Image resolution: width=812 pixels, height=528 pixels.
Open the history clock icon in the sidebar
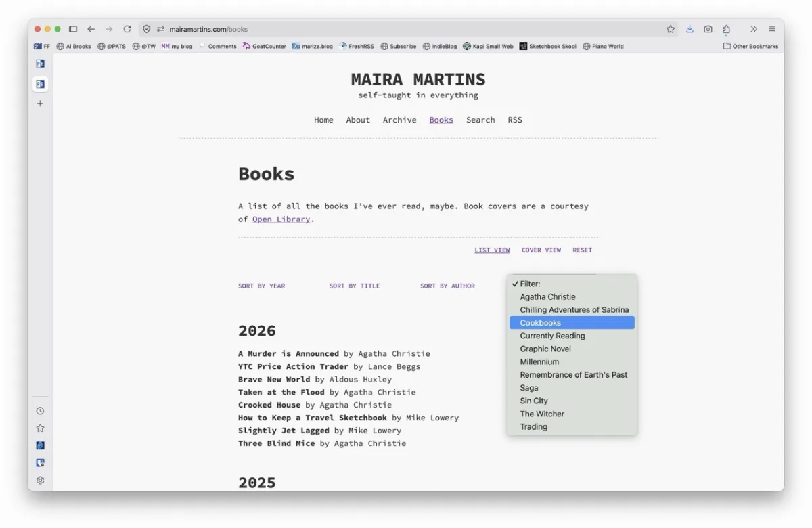(x=40, y=411)
